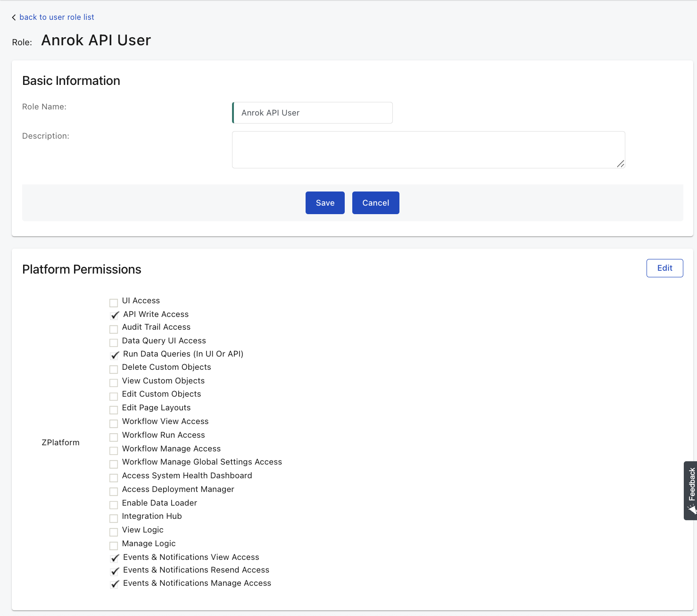Tick the Audit Trail Access checkbox
Image resolution: width=697 pixels, height=616 pixels.
click(114, 329)
